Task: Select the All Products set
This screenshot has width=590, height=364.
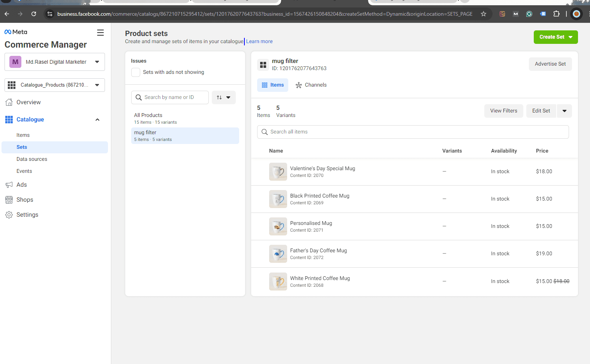Action: pos(185,118)
